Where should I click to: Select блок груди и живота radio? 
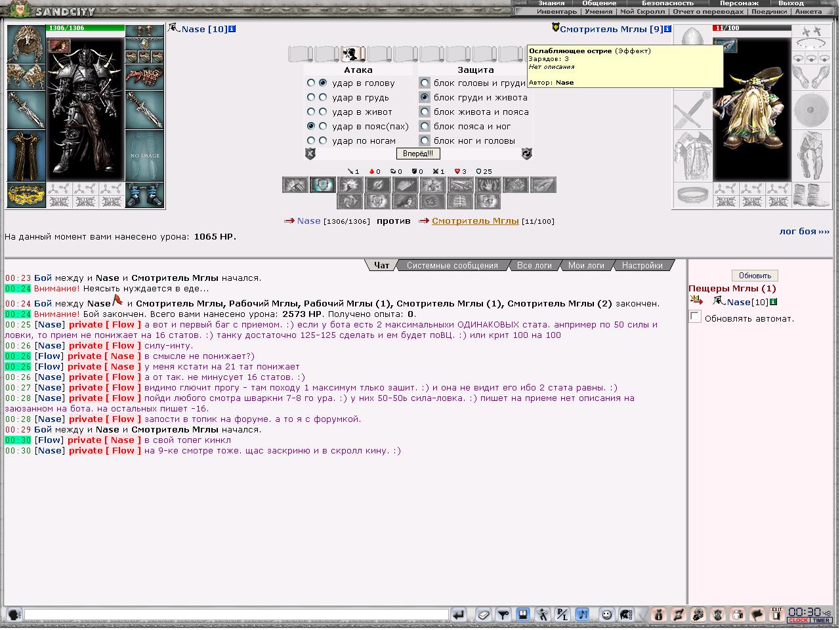[425, 97]
